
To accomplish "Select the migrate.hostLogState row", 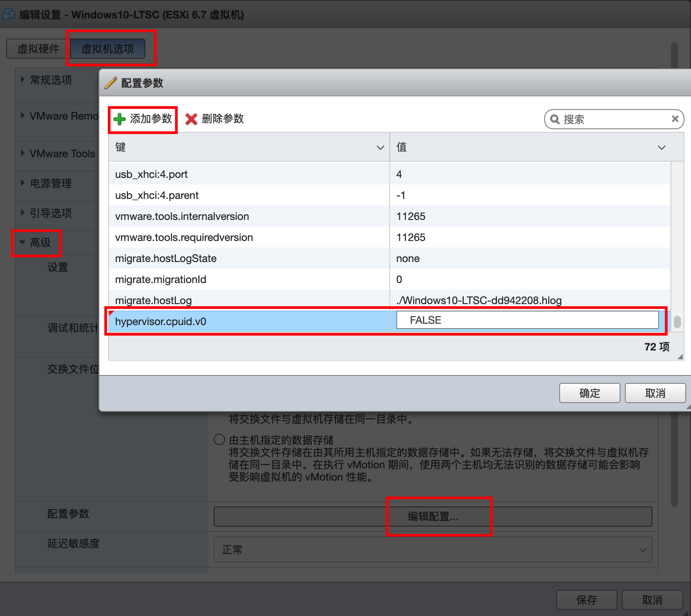I will pos(389,258).
